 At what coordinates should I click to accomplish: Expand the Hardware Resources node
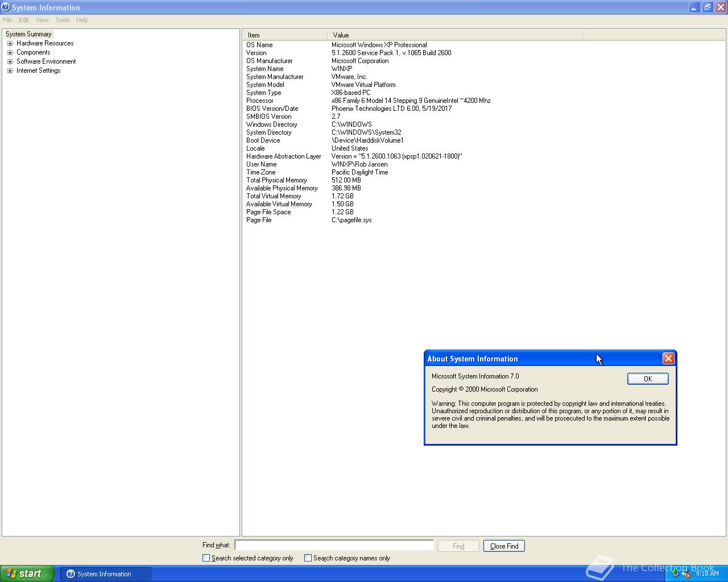pos(9,43)
